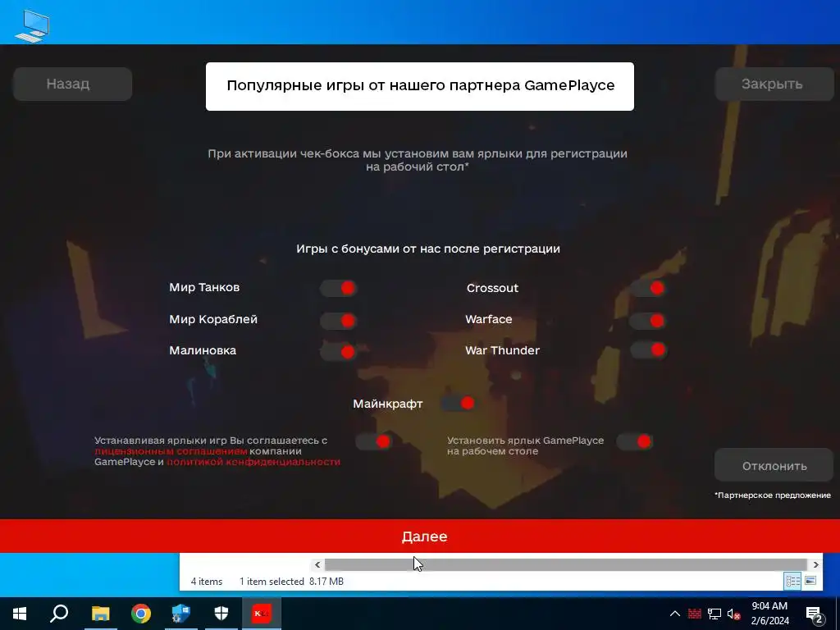840x630 pixels.
Task: Click the '4 items' status text
Action: 206,582
